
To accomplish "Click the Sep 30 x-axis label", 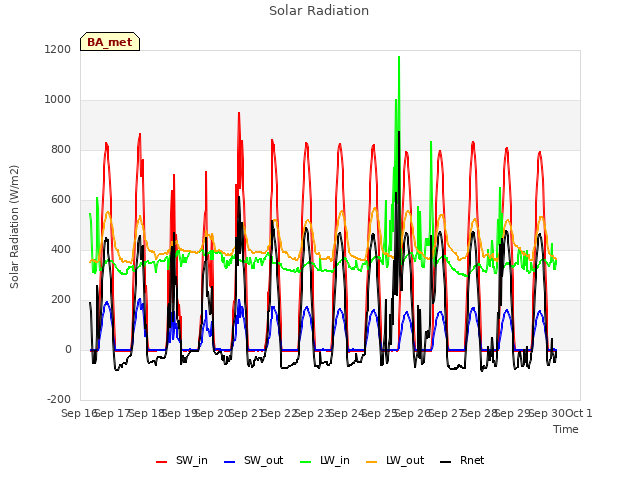I will [x=546, y=413].
